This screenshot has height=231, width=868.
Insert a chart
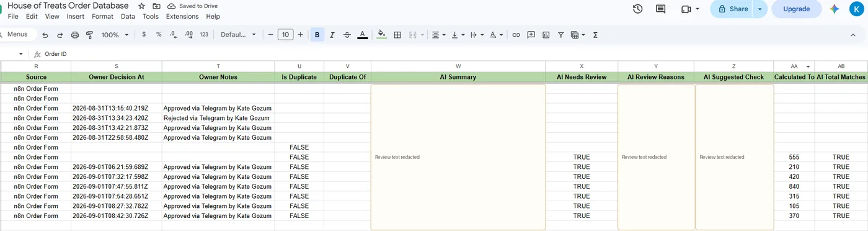tap(546, 35)
